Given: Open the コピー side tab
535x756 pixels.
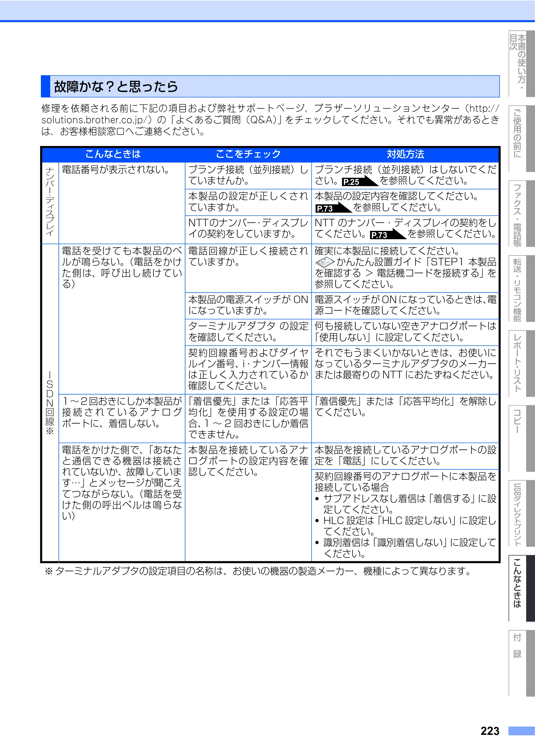Looking at the screenshot, I should (x=522, y=438).
